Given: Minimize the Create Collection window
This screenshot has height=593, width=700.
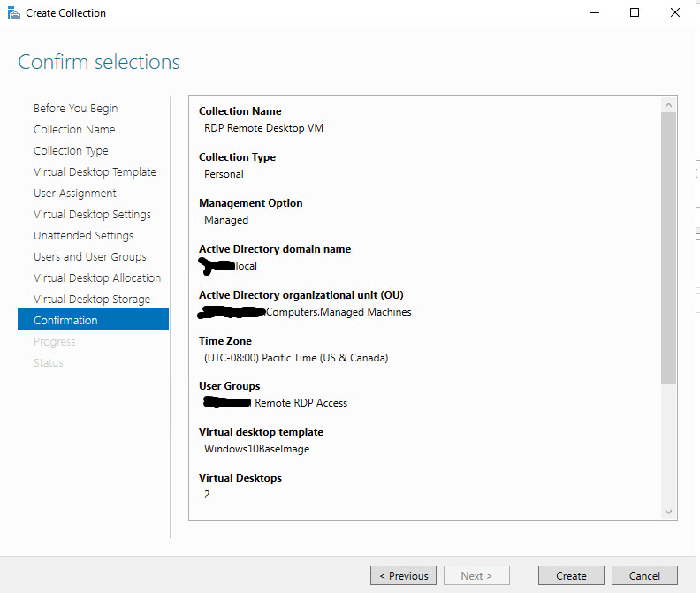Looking at the screenshot, I should [595, 12].
